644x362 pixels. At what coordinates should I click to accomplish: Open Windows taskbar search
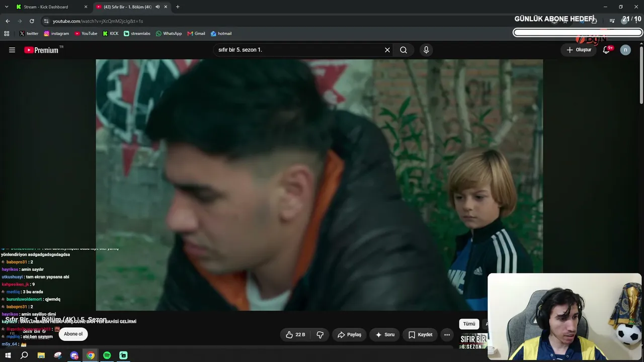coord(24,355)
